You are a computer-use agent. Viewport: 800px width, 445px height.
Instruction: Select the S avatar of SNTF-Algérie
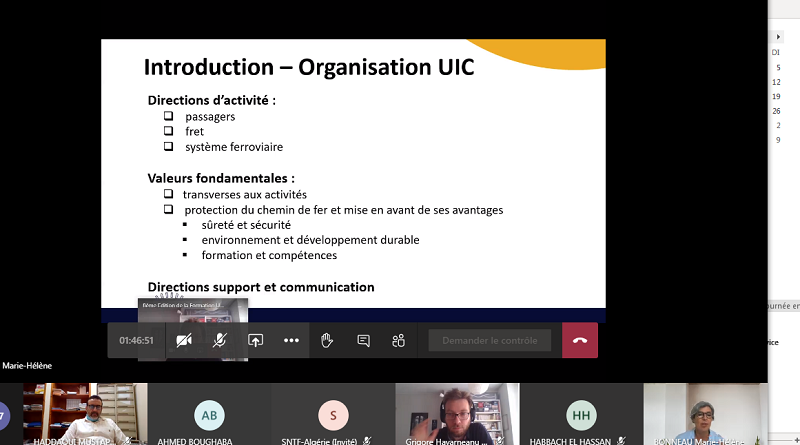click(333, 415)
